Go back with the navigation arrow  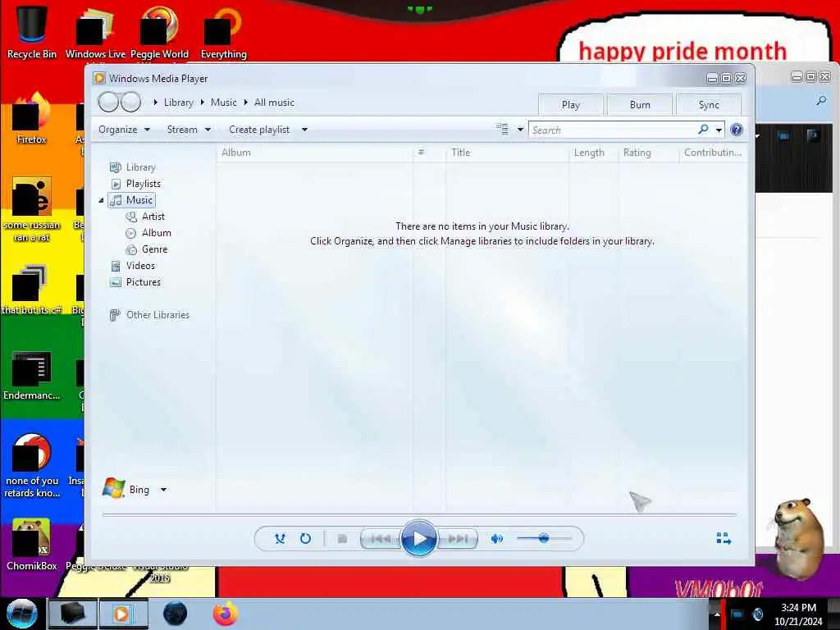109,102
